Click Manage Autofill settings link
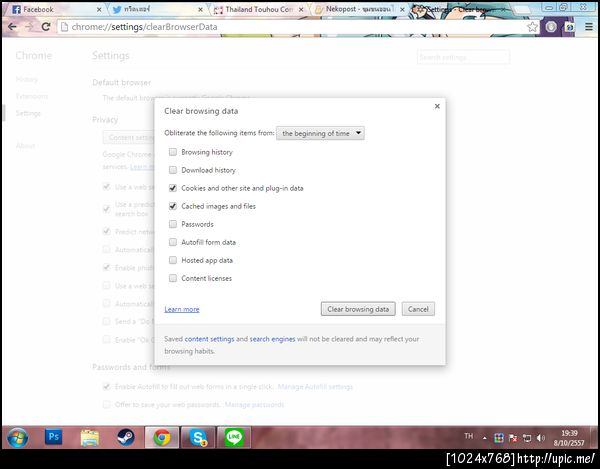 [x=315, y=387]
